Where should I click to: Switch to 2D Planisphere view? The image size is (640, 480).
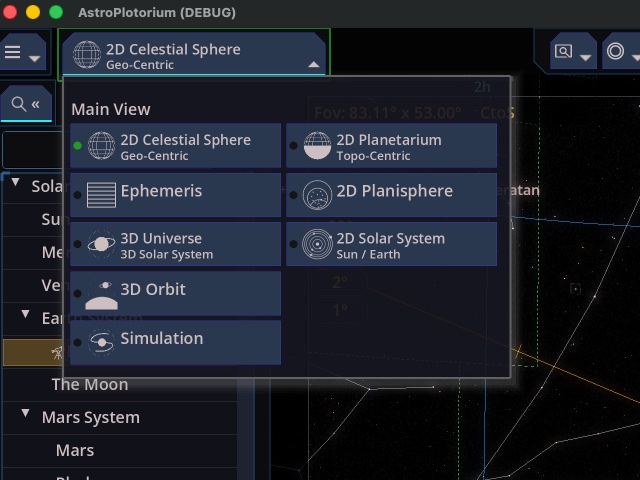click(x=391, y=195)
